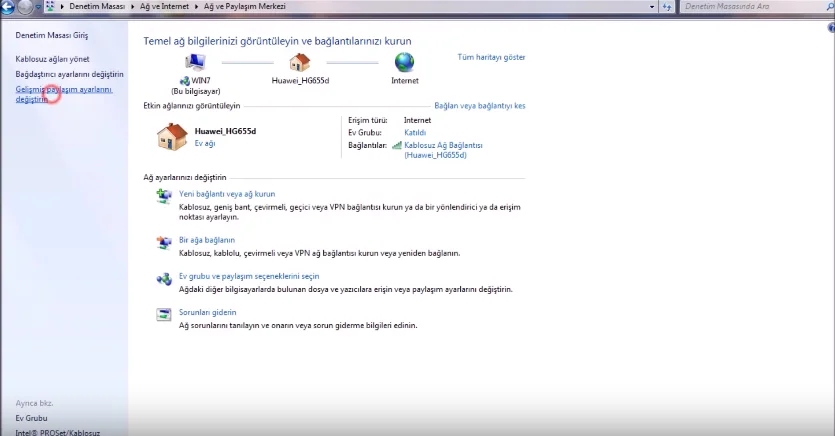Screen dimensions: 835x436
Task: Click the wireless signal bars icon
Action: [x=397, y=145]
